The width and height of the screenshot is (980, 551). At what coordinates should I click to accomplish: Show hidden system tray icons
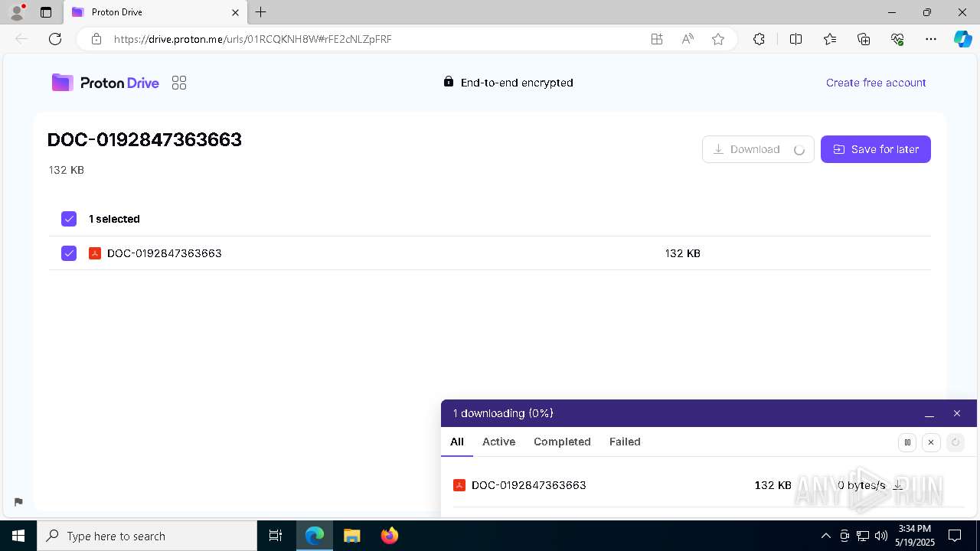[x=825, y=536]
